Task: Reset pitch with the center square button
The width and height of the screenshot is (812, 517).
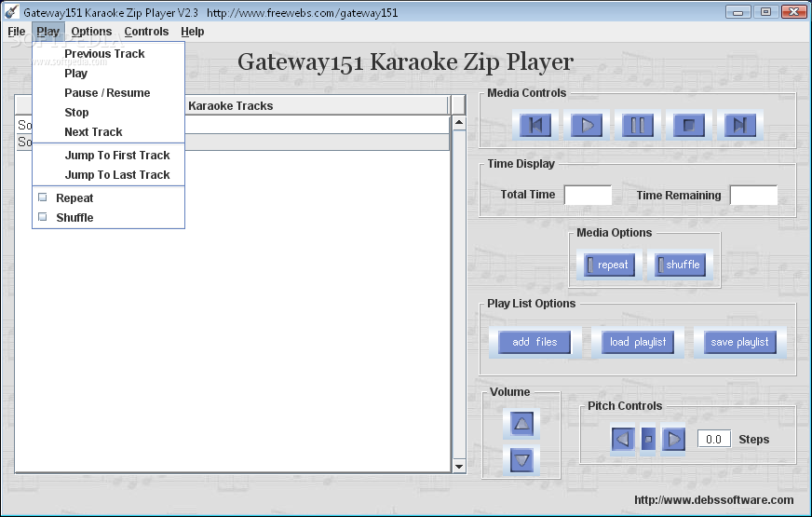Action: [648, 440]
